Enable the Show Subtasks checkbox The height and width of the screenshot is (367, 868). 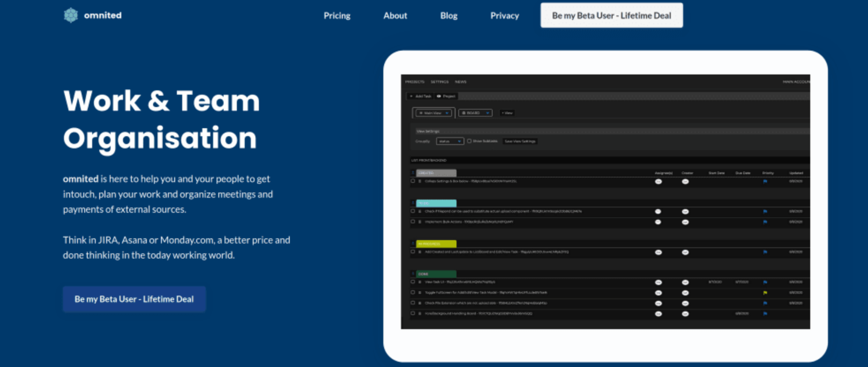[469, 141]
